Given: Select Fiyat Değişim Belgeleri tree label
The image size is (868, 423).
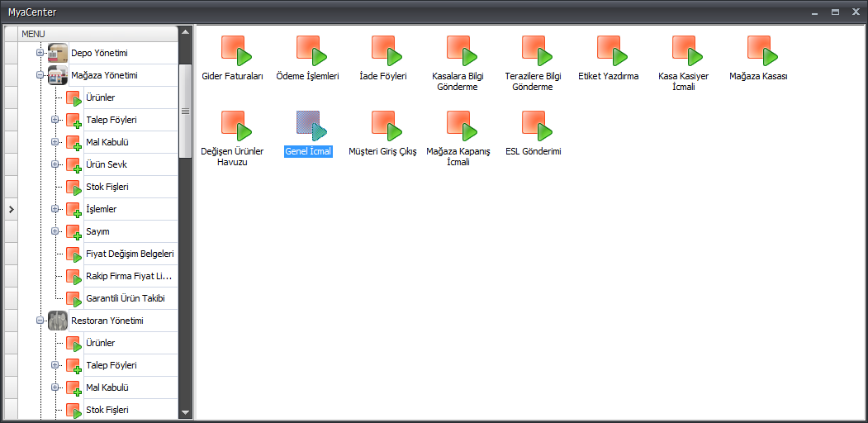Looking at the screenshot, I should point(130,254).
